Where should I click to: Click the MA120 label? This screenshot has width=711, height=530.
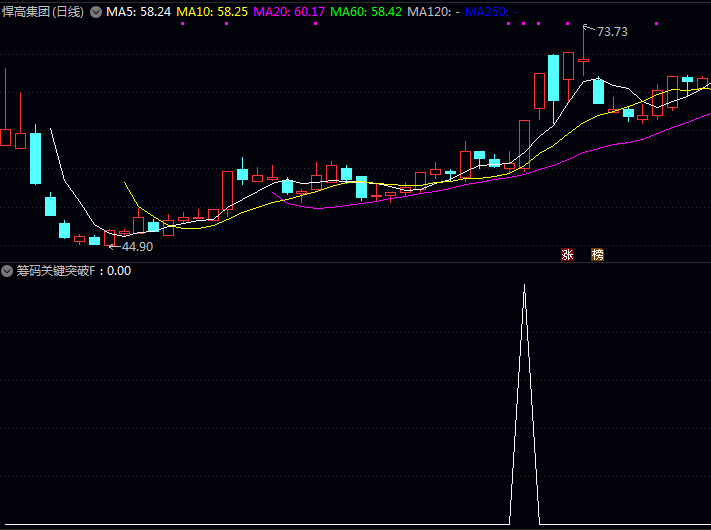click(x=433, y=12)
